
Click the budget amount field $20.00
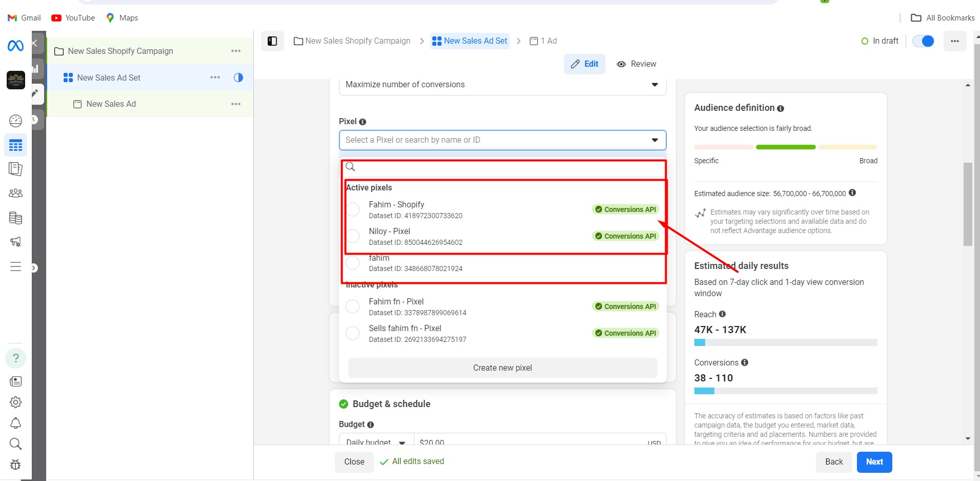point(540,440)
